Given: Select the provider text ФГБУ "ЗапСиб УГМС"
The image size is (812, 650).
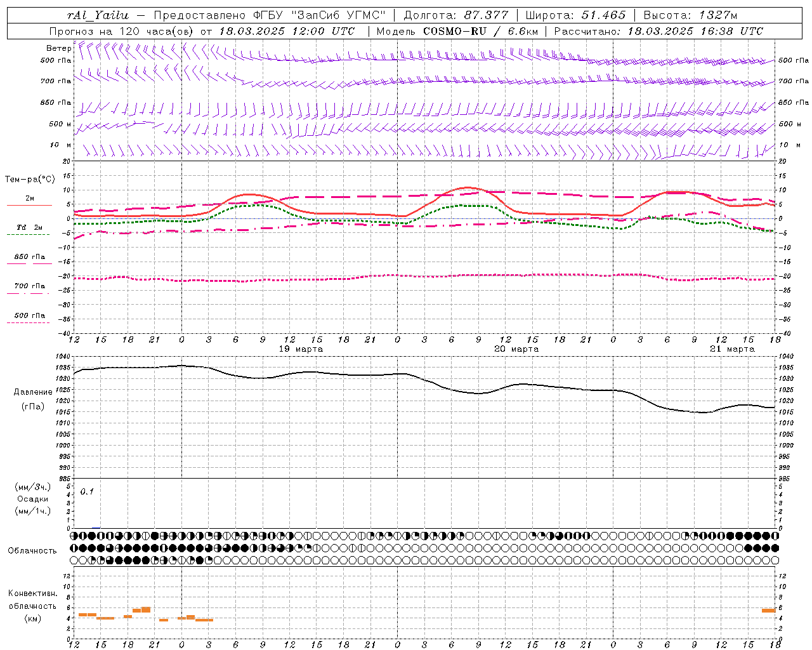Looking at the screenshot, I should [x=318, y=15].
